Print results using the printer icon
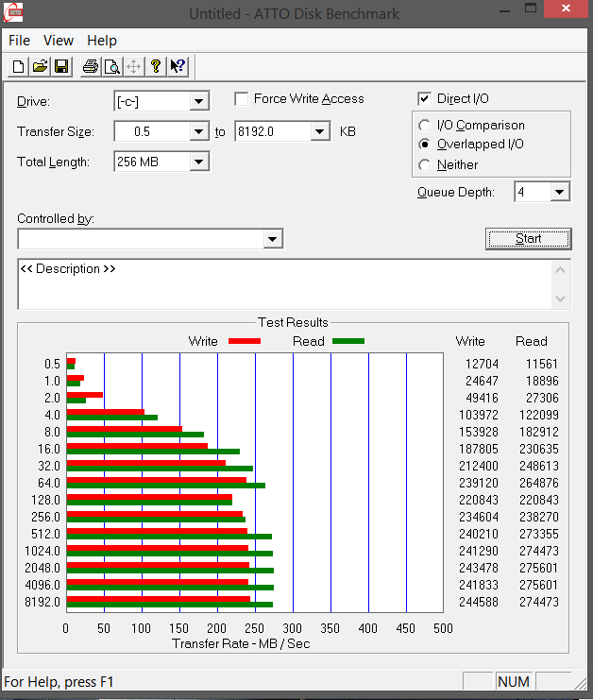This screenshot has height=700, width=593. click(91, 67)
